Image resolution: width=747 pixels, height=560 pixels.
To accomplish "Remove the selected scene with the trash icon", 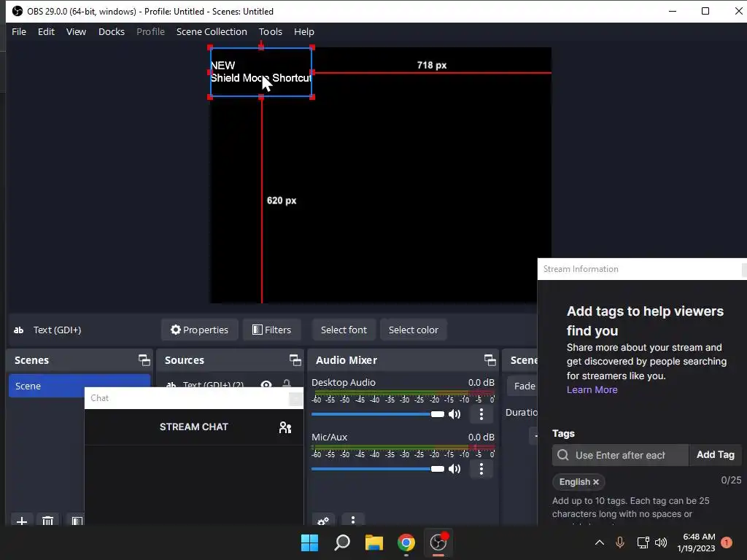I will point(47,521).
